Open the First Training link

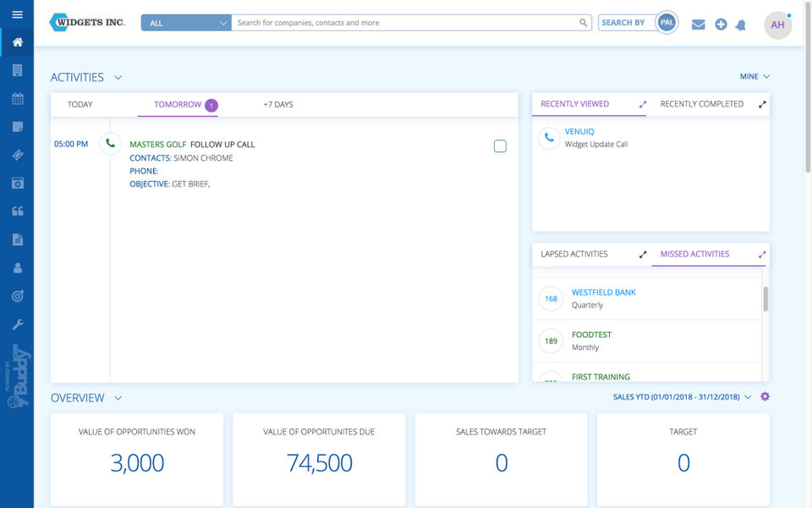(x=601, y=377)
